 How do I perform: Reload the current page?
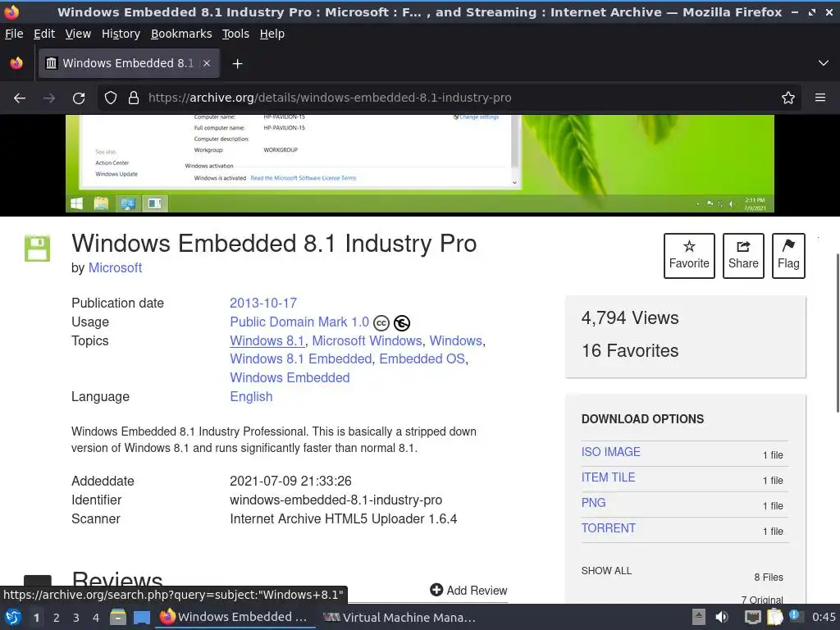pyautogui.click(x=79, y=98)
